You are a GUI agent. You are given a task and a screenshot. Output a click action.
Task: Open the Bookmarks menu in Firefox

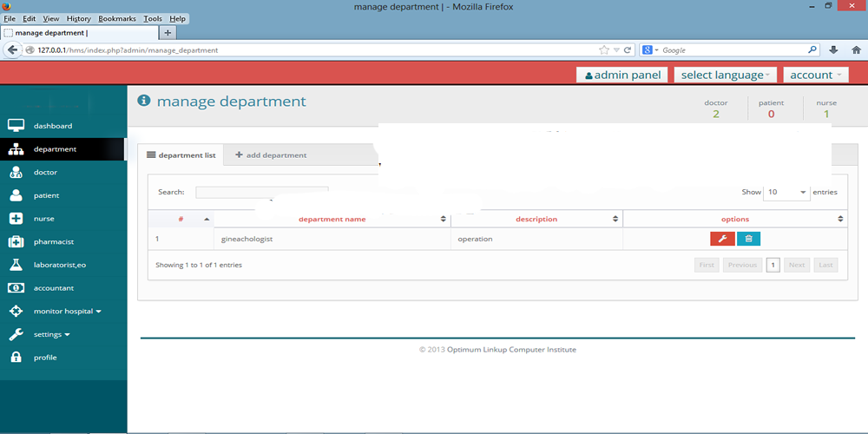117,18
